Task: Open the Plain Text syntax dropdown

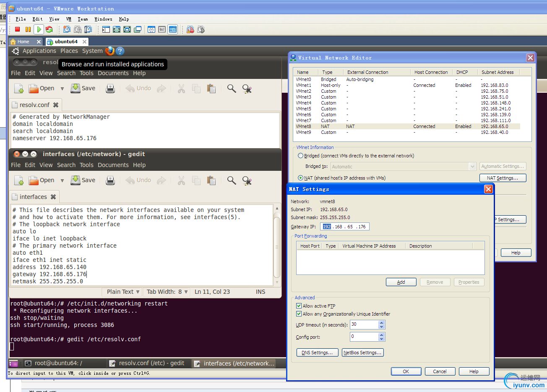Action: 123,292
